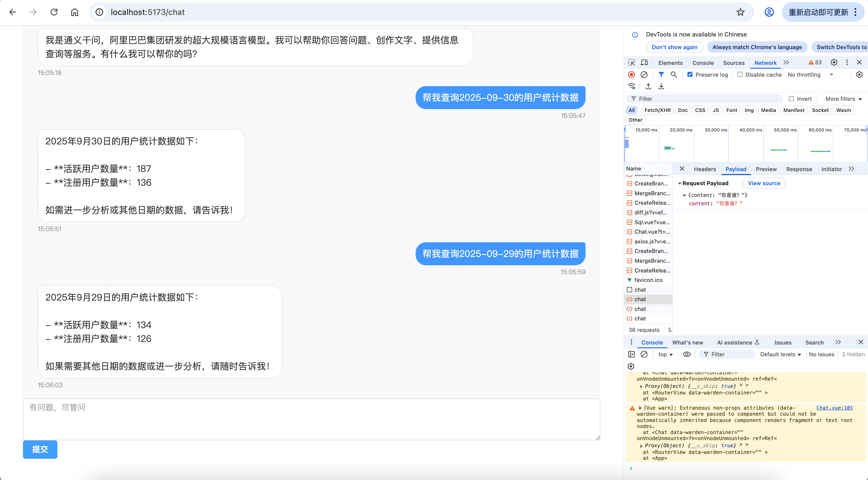Click the 提交 submit button
Image resolution: width=868 pixels, height=480 pixels.
(x=40, y=449)
